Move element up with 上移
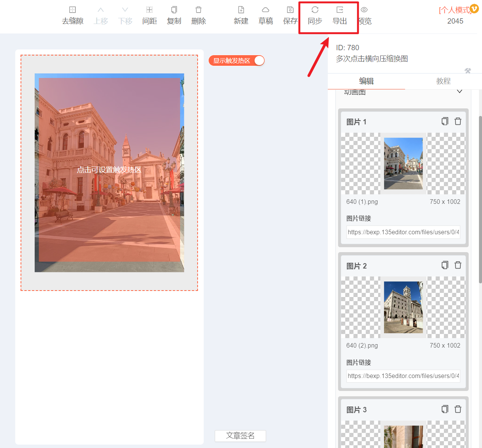 click(x=101, y=15)
